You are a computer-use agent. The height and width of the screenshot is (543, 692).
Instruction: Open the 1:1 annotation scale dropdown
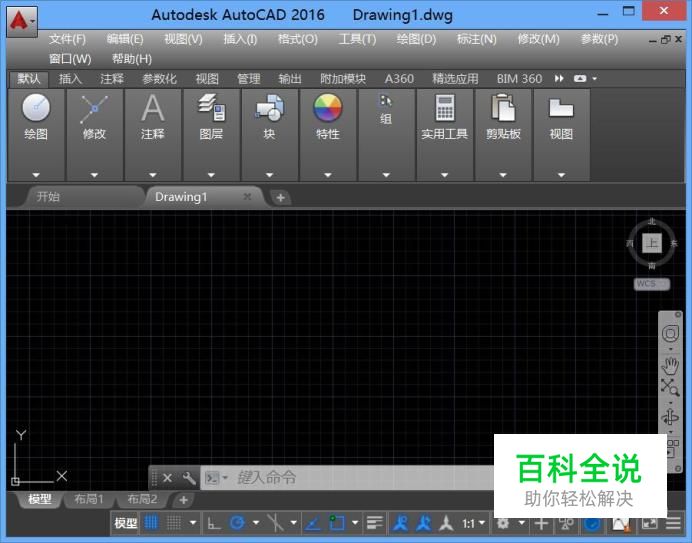(474, 523)
